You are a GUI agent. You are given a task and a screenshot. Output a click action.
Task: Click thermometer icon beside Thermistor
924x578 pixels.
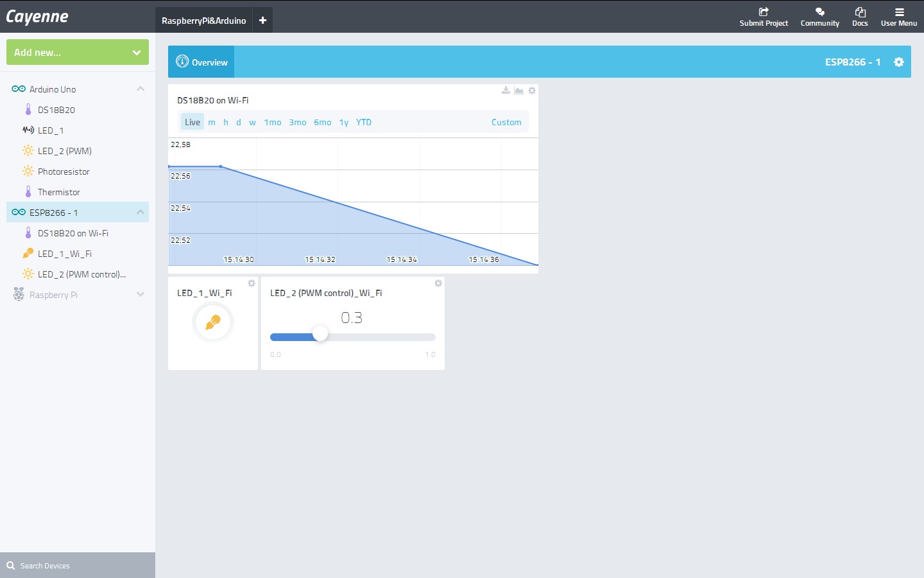click(28, 192)
